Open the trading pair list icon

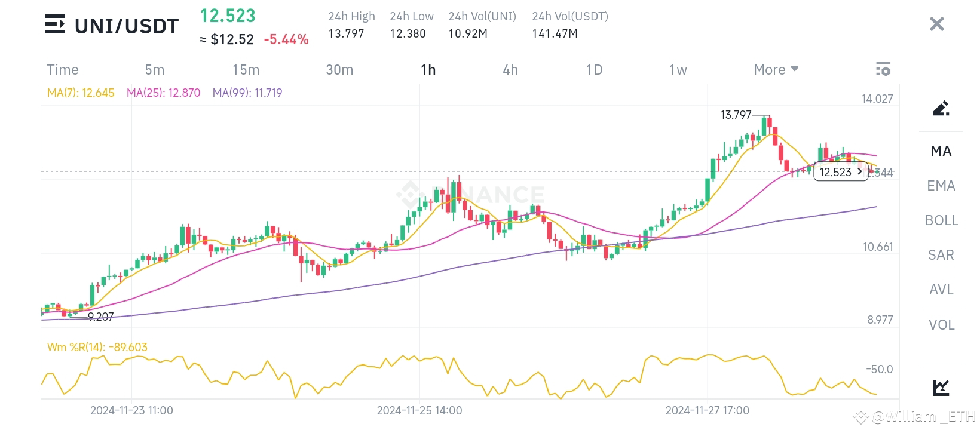[x=55, y=24]
